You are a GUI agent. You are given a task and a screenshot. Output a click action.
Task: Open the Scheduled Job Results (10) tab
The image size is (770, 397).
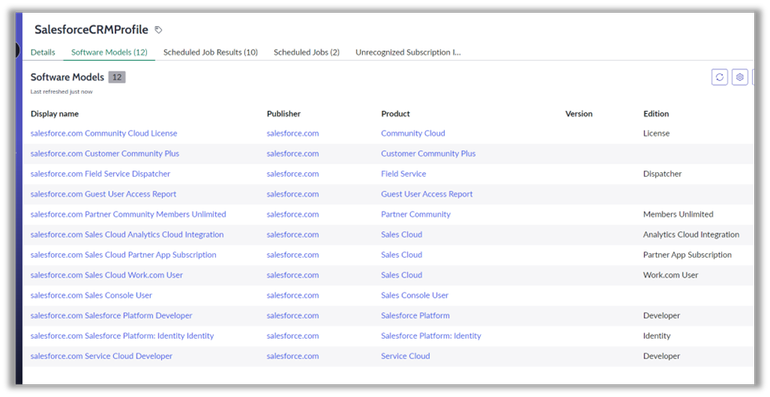pyautogui.click(x=210, y=52)
